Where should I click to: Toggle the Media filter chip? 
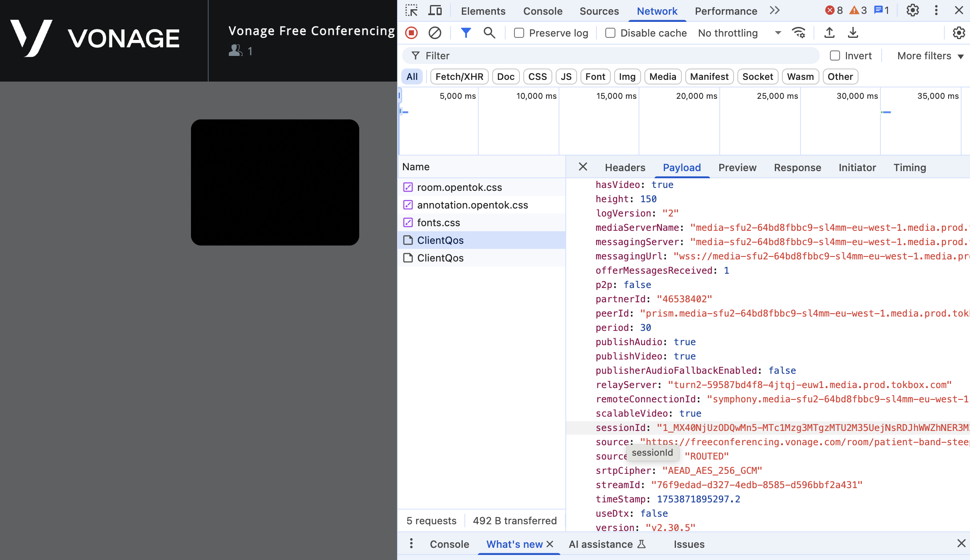click(663, 77)
